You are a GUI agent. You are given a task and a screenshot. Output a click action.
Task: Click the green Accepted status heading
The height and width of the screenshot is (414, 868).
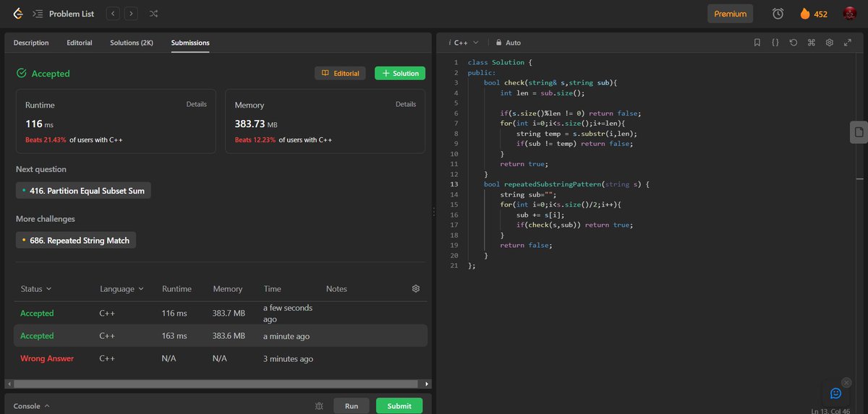tap(43, 74)
